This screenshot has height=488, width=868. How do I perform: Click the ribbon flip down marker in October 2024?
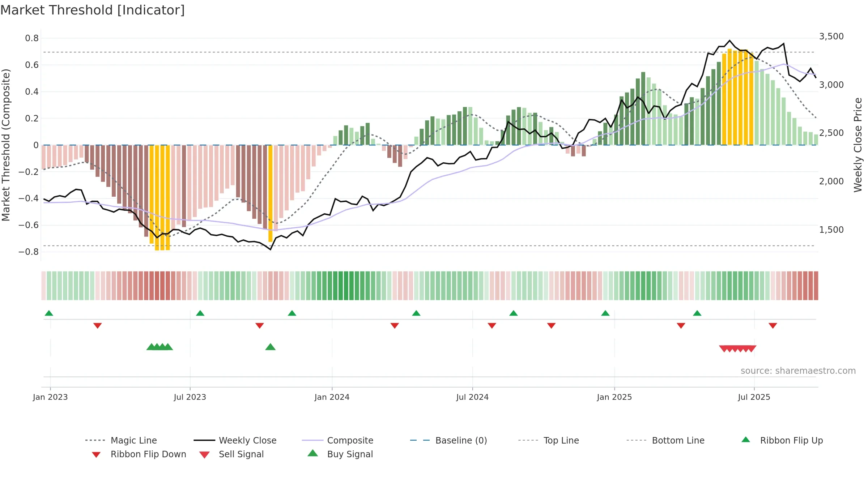point(551,326)
